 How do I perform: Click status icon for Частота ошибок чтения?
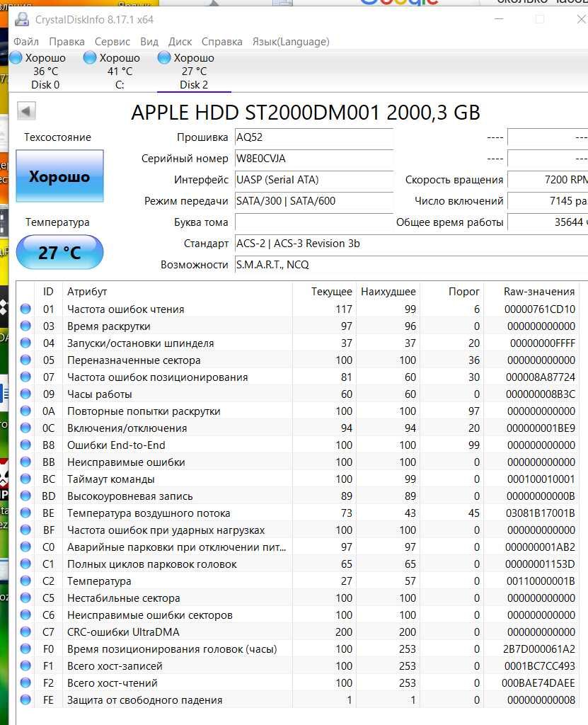coord(25,309)
